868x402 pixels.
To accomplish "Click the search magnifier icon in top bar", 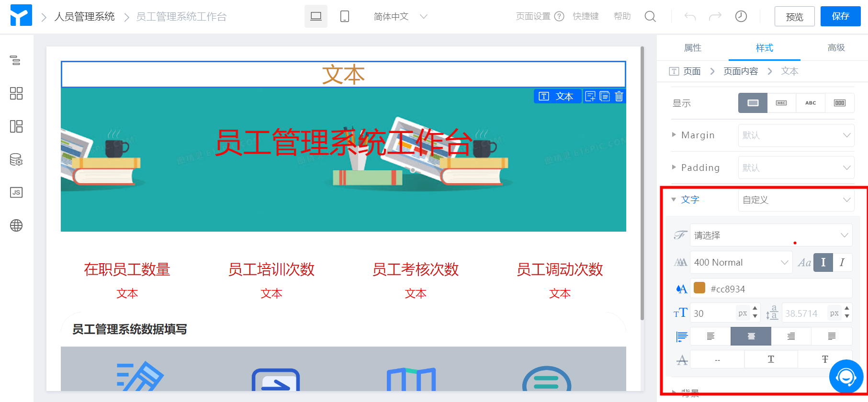I will [650, 17].
